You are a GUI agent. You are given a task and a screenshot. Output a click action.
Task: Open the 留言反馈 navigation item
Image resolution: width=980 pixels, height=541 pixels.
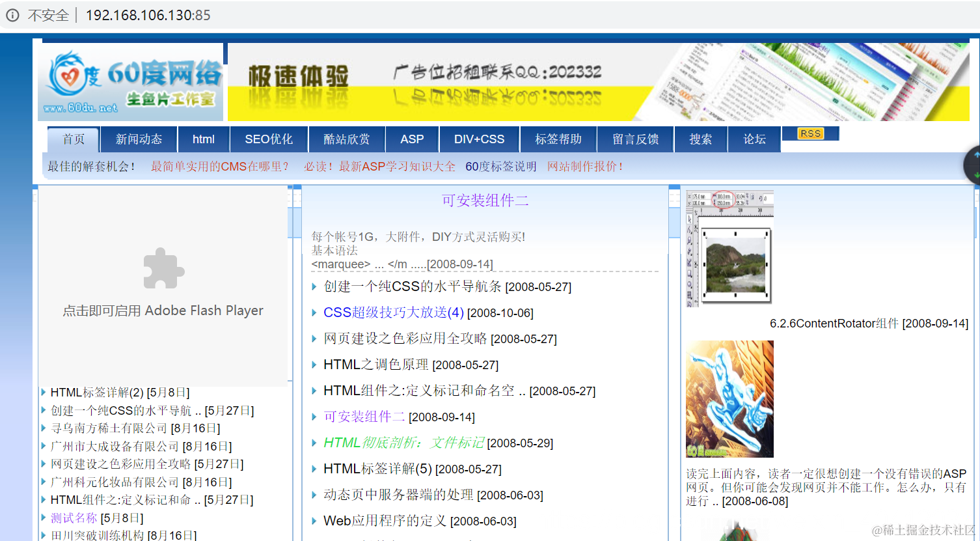[x=634, y=139]
